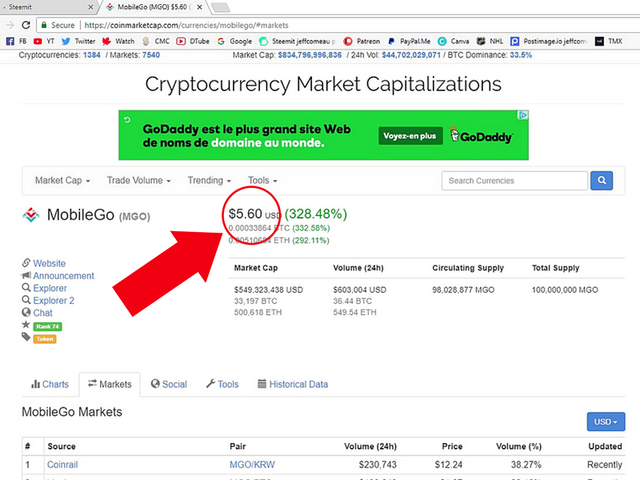Screen dimensions: 640x480
Task: Click the 98,028,877 MGO circulating supply
Action: click(x=463, y=290)
